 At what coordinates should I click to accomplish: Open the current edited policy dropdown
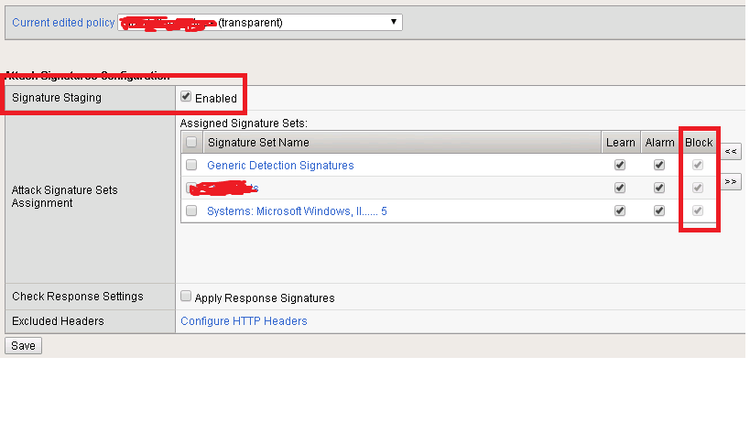[260, 22]
